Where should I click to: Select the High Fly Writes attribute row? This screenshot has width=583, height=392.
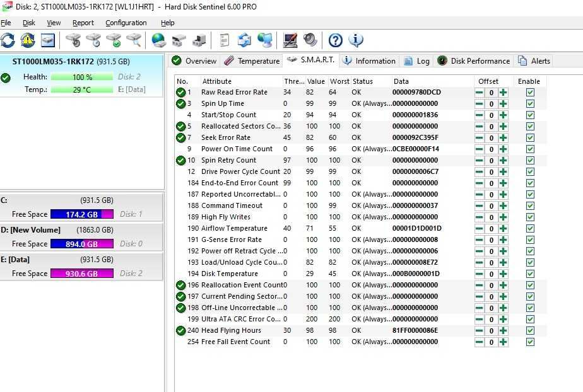coord(361,217)
